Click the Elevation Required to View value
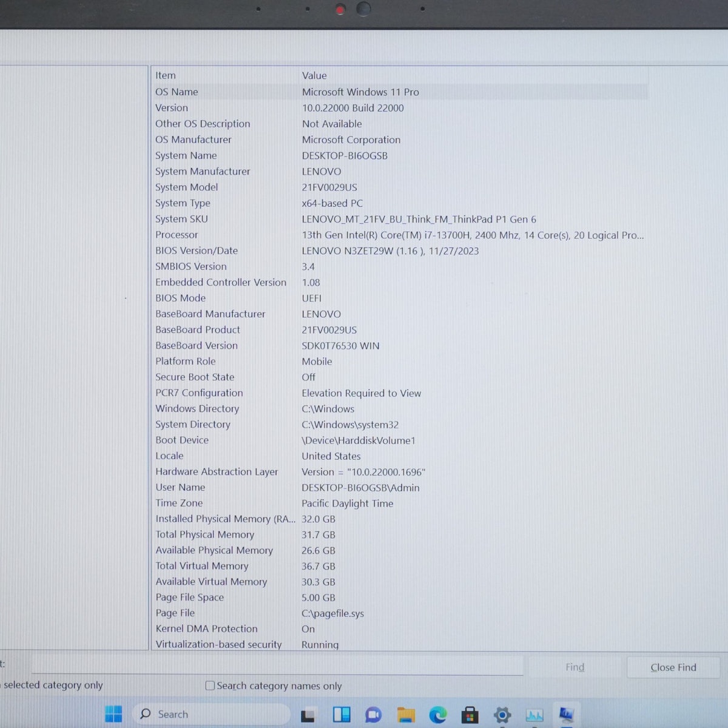 point(361,393)
